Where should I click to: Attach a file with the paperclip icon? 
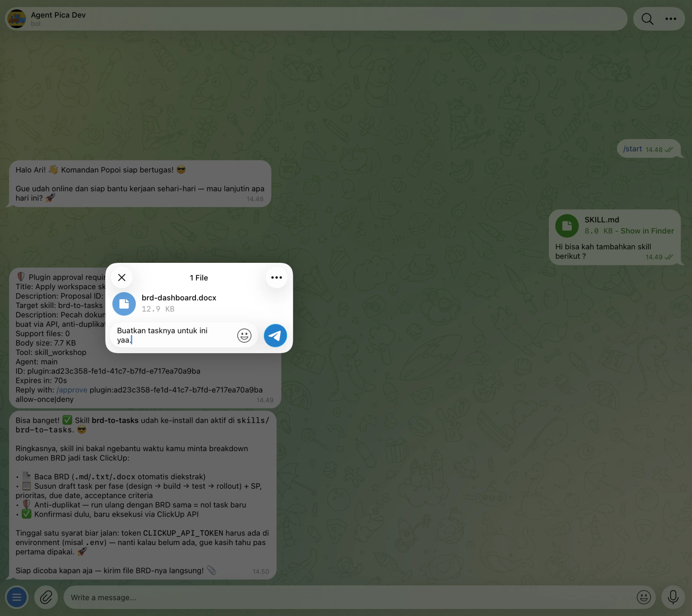pyautogui.click(x=46, y=597)
